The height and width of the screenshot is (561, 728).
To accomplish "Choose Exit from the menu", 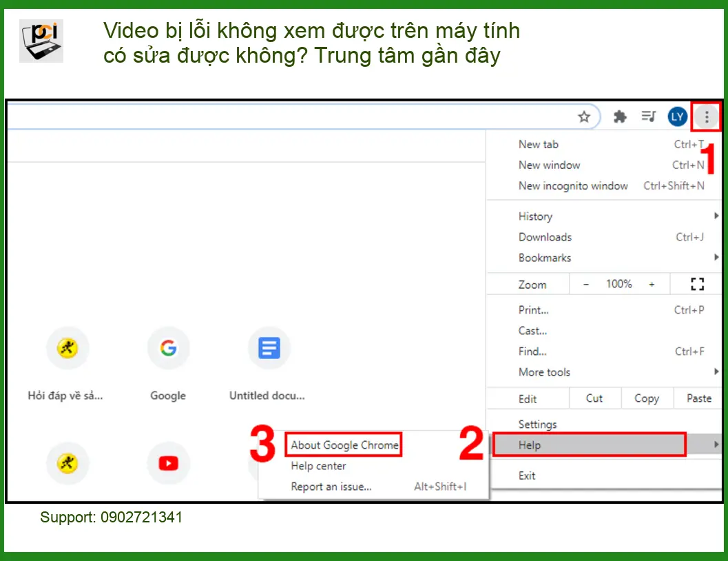I will (603, 476).
